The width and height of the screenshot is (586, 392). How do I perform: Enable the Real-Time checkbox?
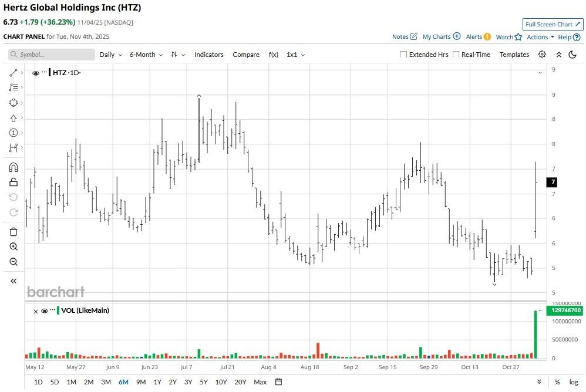coord(456,55)
